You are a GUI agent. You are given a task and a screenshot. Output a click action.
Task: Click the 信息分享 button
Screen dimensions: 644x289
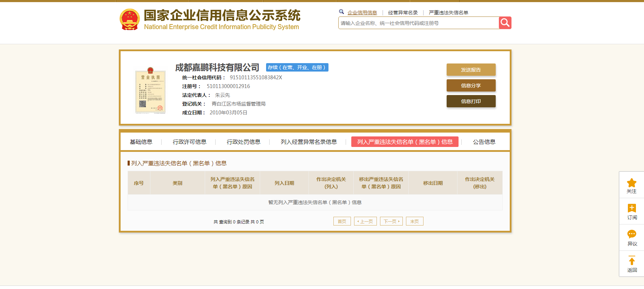[x=471, y=86]
